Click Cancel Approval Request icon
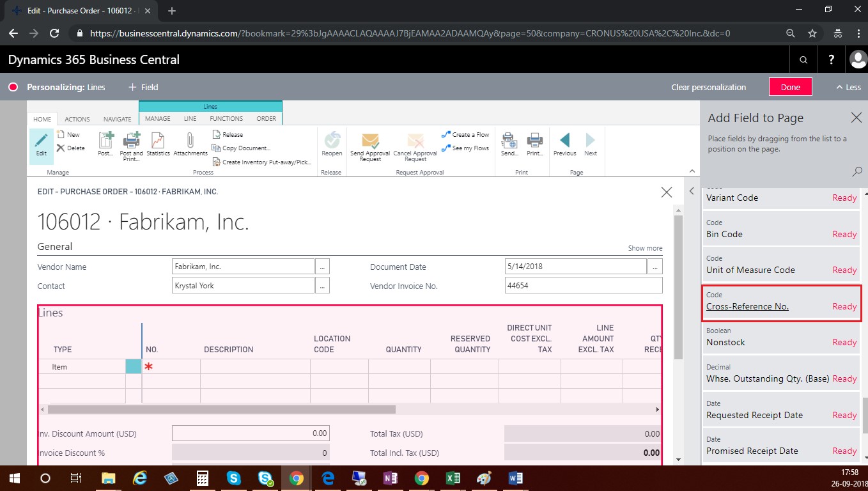The width and height of the screenshot is (868, 491). click(x=415, y=146)
